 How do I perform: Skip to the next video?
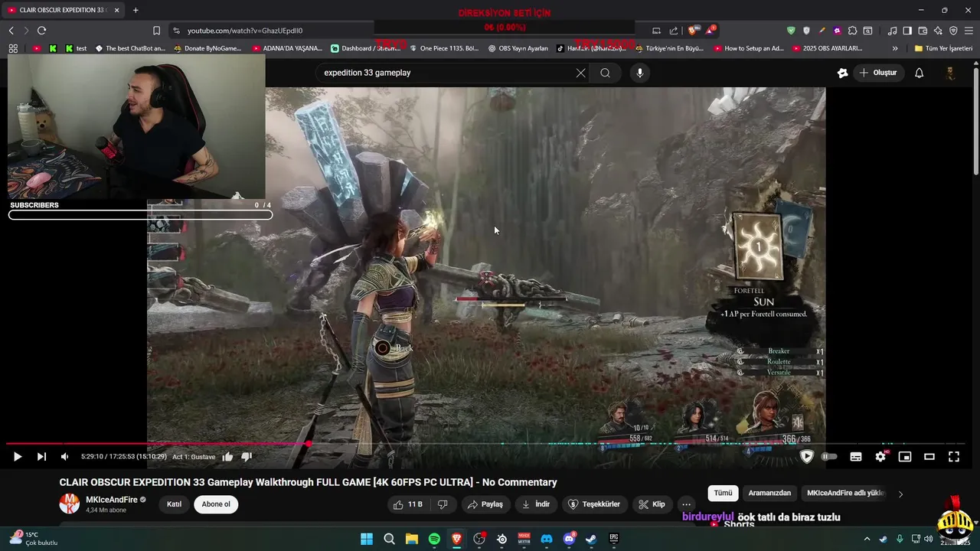click(x=41, y=457)
